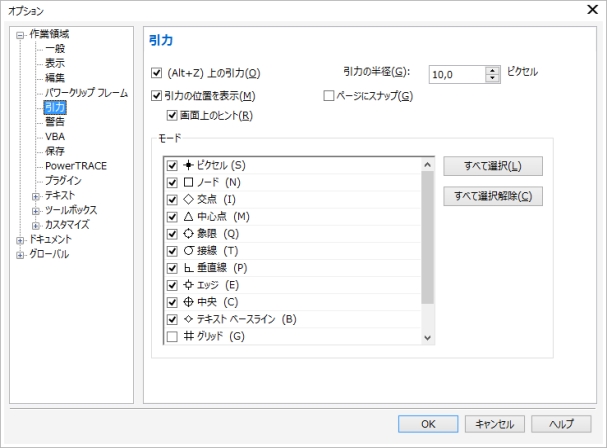
Task: Expand the ドキュメント tree node
Action: click(x=19, y=240)
